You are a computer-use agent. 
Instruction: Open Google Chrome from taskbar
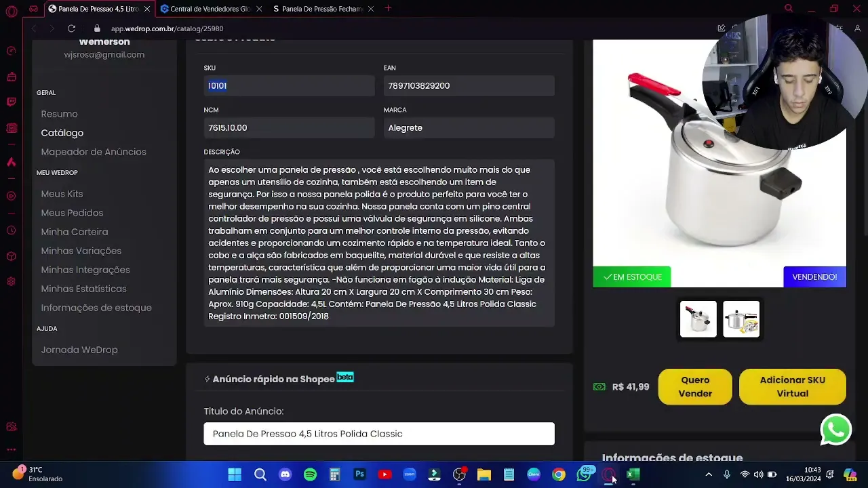[559, 474]
